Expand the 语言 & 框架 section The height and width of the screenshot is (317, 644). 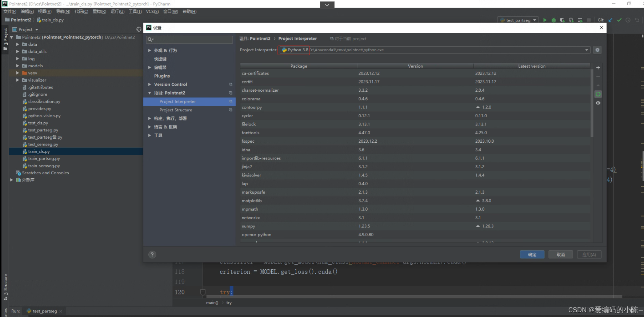pos(149,127)
